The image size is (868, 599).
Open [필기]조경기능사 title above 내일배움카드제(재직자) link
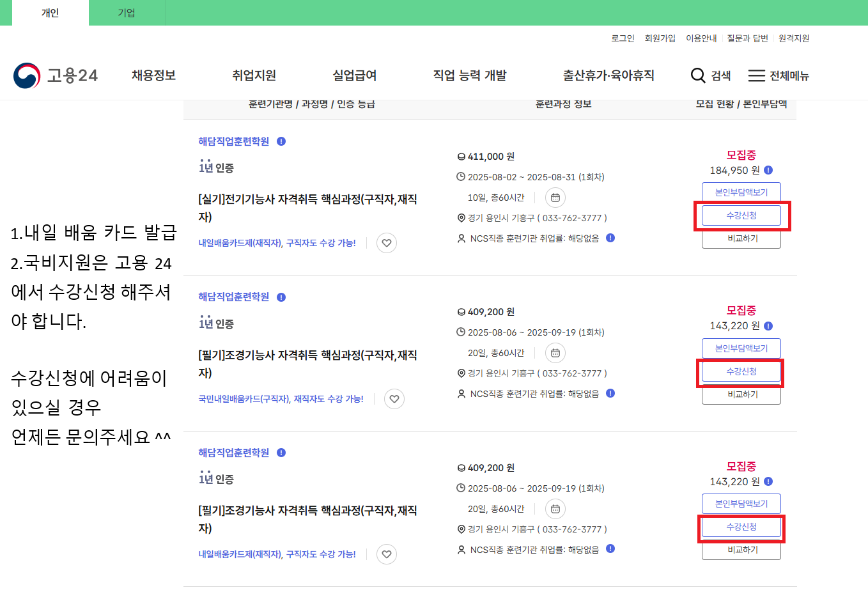click(307, 519)
